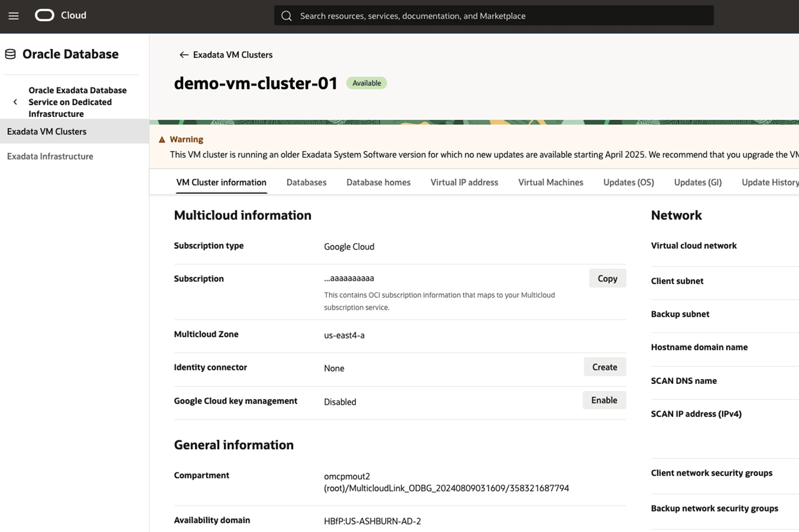
Task: Open the Update History tab
Action: coord(770,182)
